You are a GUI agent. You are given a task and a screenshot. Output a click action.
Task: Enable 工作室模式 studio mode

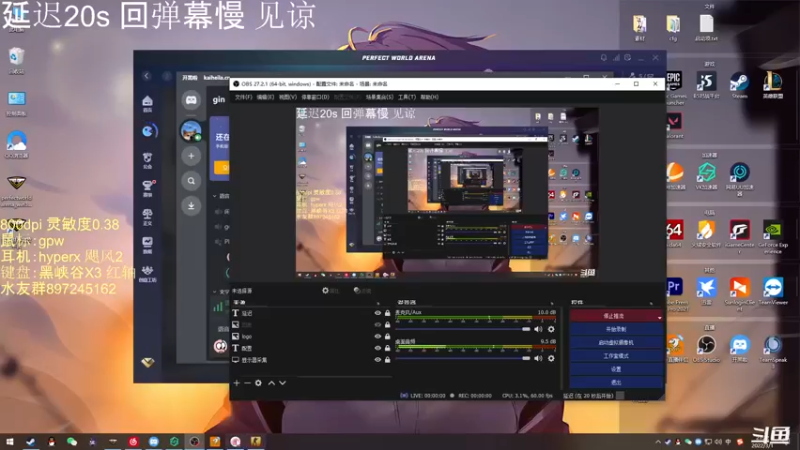tap(616, 356)
